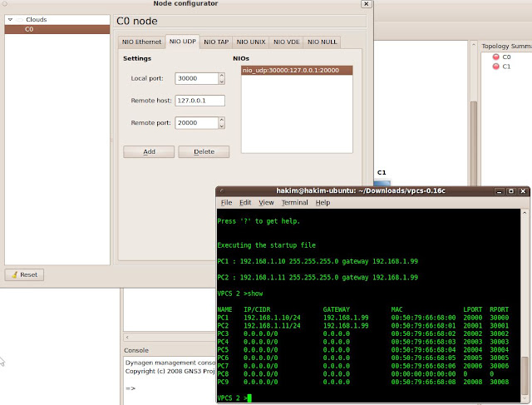Open the NIO Ethernet tab

(x=141, y=42)
